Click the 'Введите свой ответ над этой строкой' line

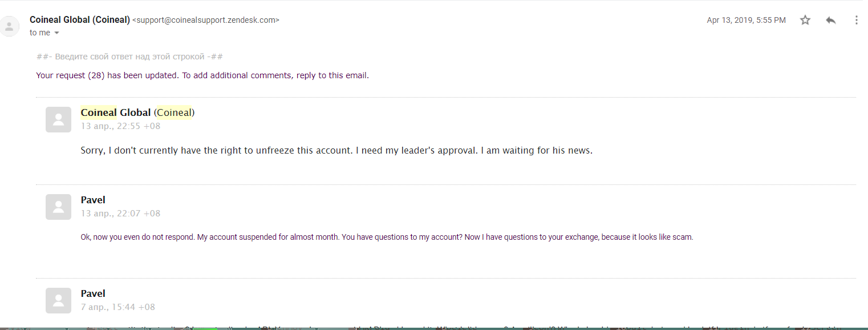click(x=129, y=57)
